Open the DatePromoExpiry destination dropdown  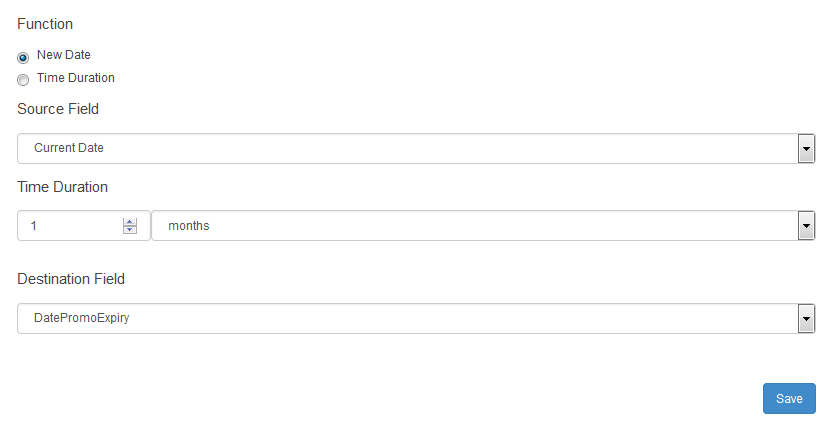(400, 319)
